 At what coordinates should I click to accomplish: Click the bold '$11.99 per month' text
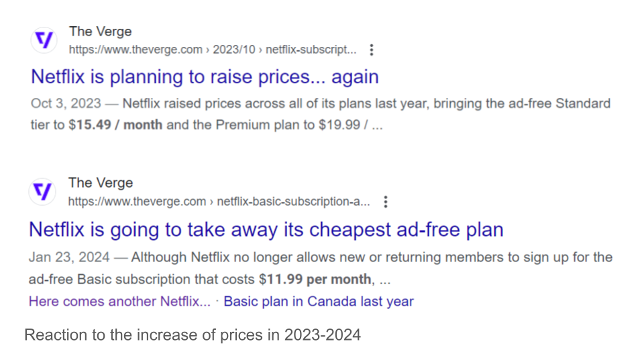coord(315,279)
